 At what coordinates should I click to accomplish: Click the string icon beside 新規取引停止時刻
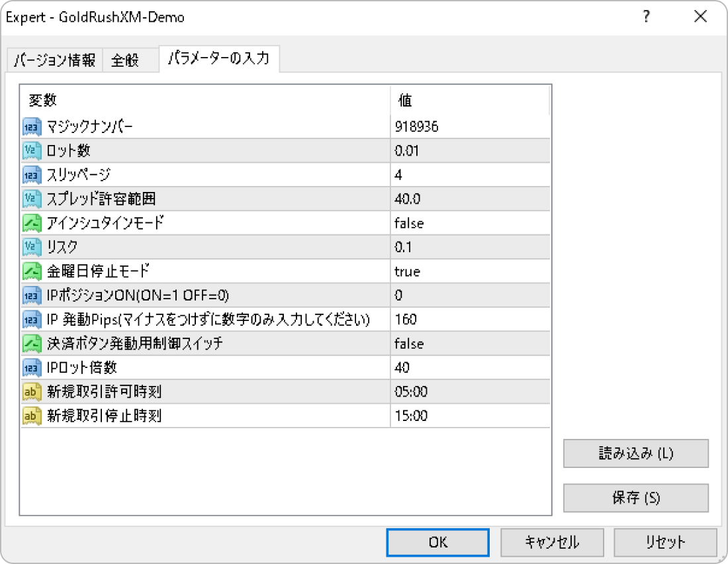point(32,416)
